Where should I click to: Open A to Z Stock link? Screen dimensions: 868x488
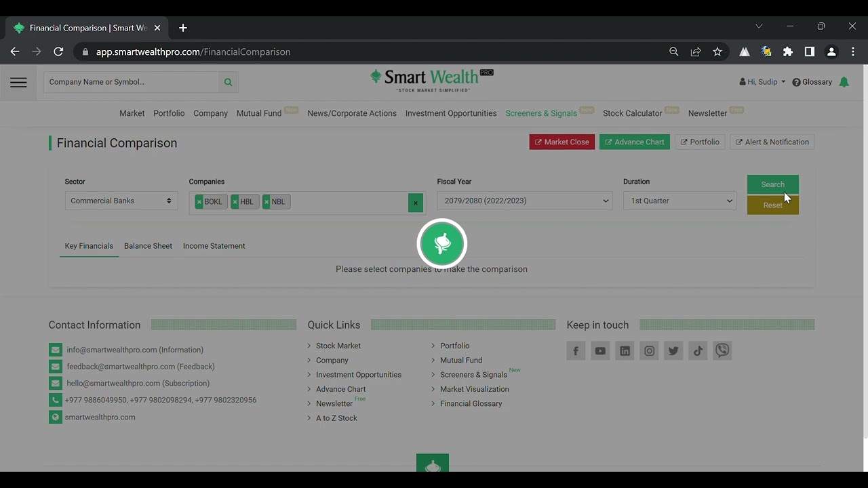[x=336, y=418]
